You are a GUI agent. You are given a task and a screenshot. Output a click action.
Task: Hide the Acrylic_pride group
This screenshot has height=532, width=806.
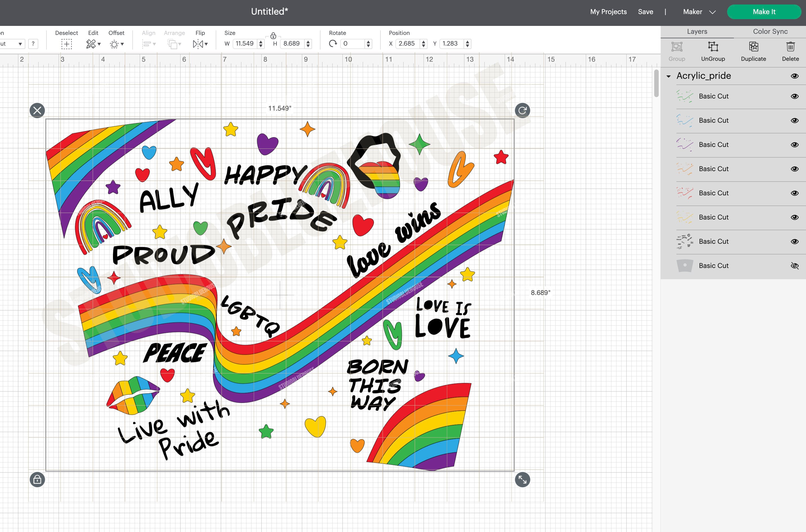(x=795, y=76)
